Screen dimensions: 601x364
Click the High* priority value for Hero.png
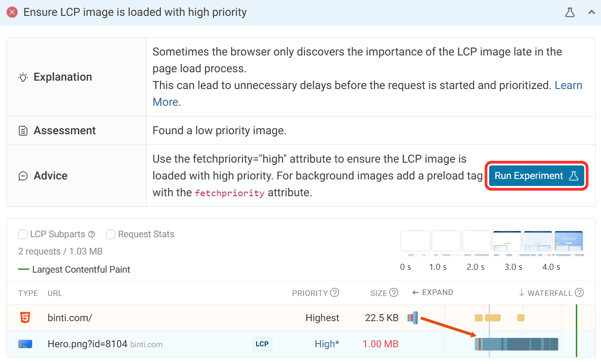[327, 343]
